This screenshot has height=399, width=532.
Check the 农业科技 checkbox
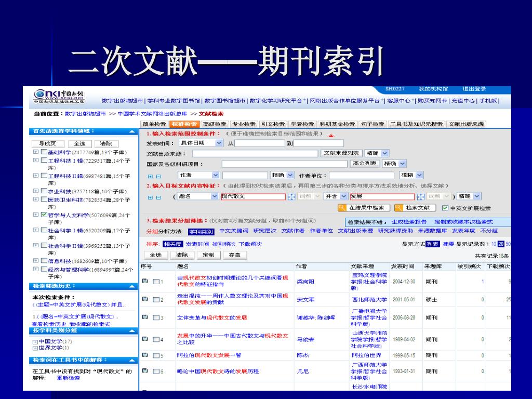tap(44, 191)
